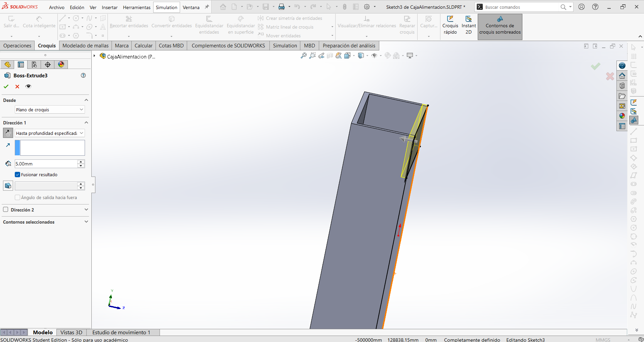This screenshot has width=644, height=342.
Task: Open the Insertar menu
Action: 110,7
